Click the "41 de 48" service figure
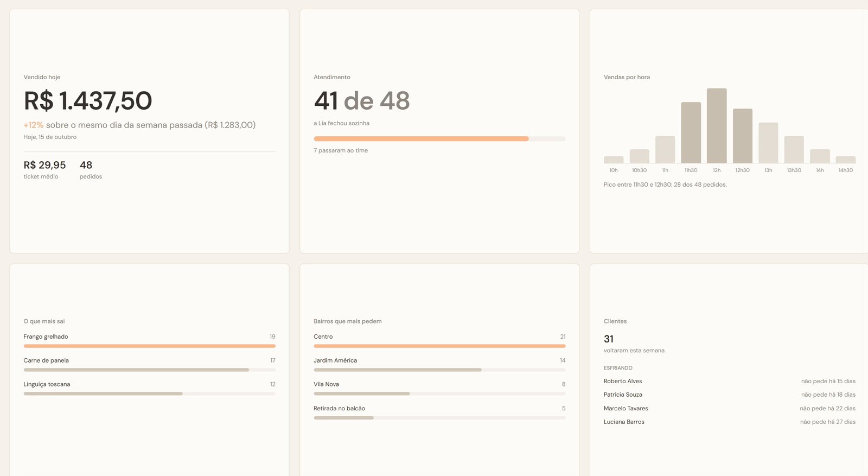The image size is (868, 476). pyautogui.click(x=362, y=101)
